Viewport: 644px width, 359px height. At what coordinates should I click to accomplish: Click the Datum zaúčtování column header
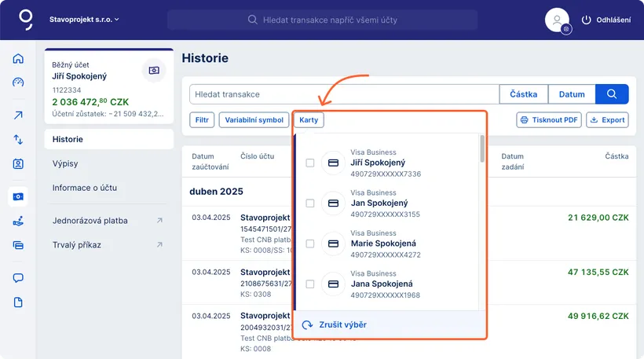coord(210,161)
